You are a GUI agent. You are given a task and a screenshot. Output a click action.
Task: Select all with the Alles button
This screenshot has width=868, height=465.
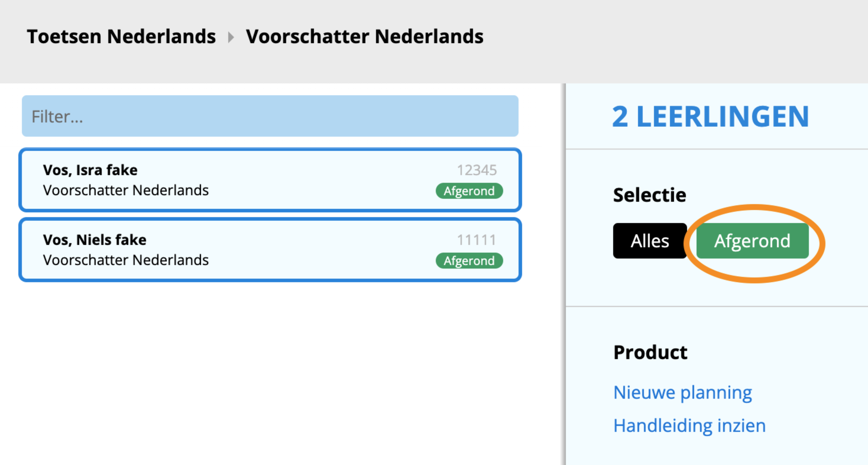click(650, 241)
